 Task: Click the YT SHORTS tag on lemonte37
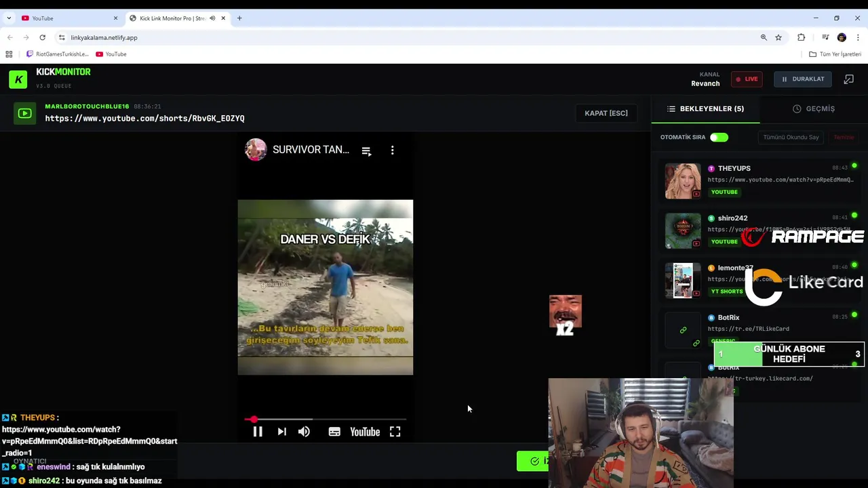(727, 291)
